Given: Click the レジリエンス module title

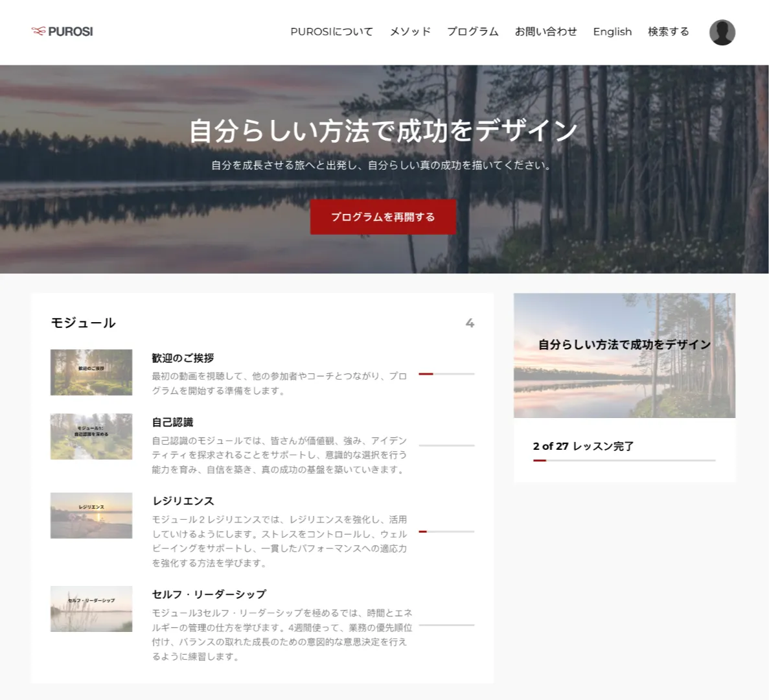Looking at the screenshot, I should tap(183, 501).
